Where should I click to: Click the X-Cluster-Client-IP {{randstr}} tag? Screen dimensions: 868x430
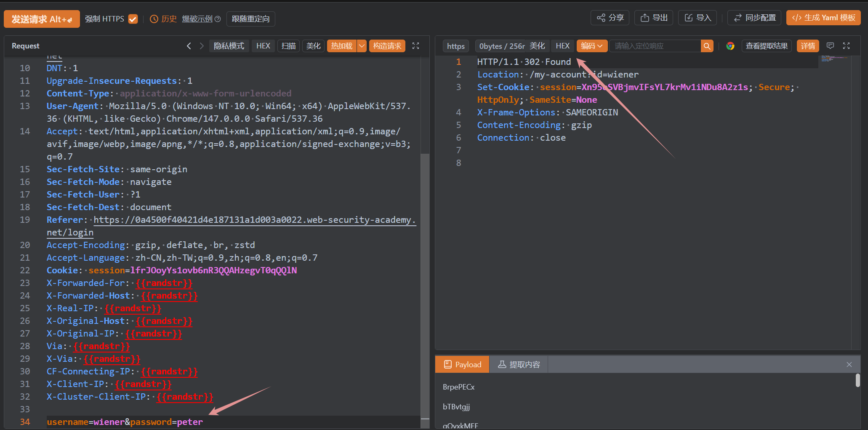[185, 397]
